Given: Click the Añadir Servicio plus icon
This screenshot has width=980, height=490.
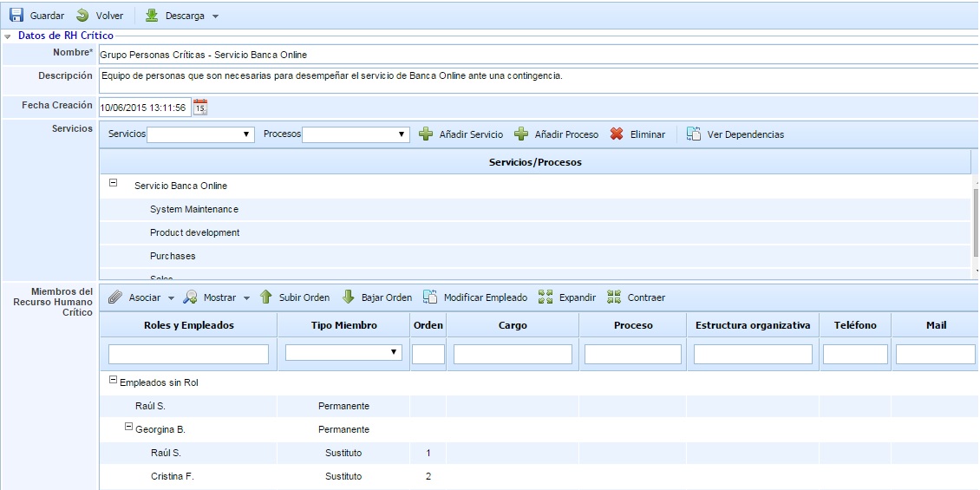Looking at the screenshot, I should pyautogui.click(x=426, y=134).
